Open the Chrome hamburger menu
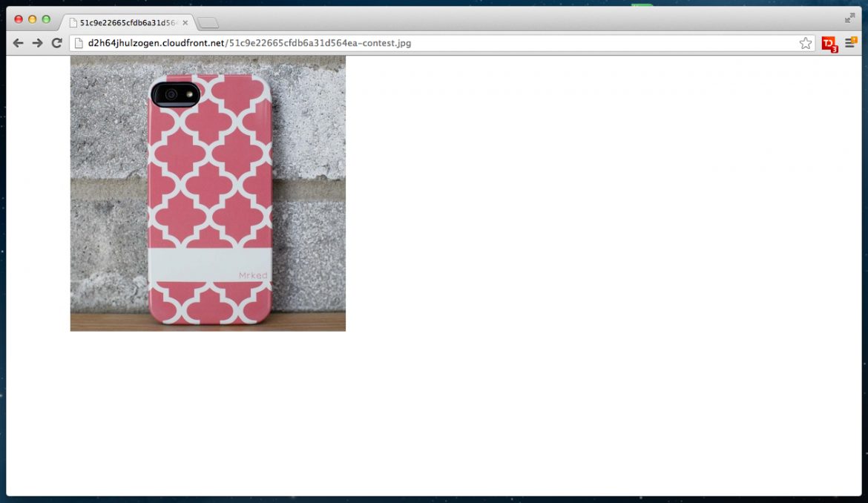Image resolution: width=868 pixels, height=503 pixels. coord(850,43)
